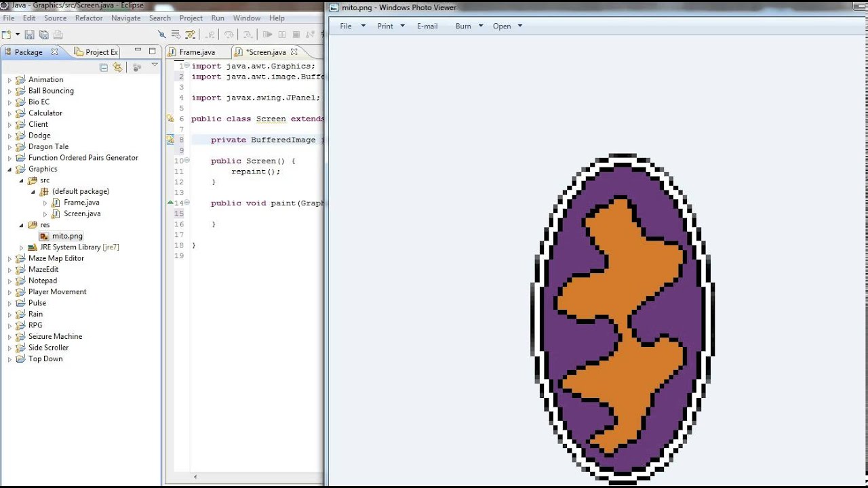
Task: Collapse the res folder
Action: [x=22, y=225]
